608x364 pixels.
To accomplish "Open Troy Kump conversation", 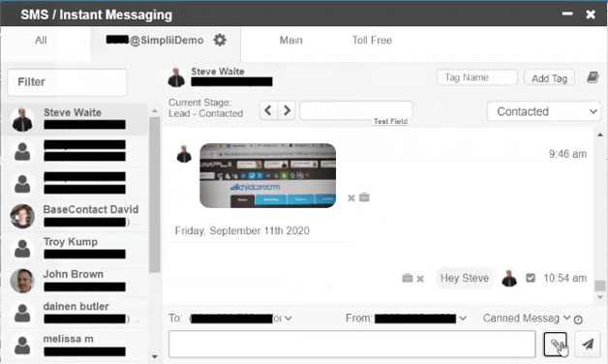I will (75, 249).
